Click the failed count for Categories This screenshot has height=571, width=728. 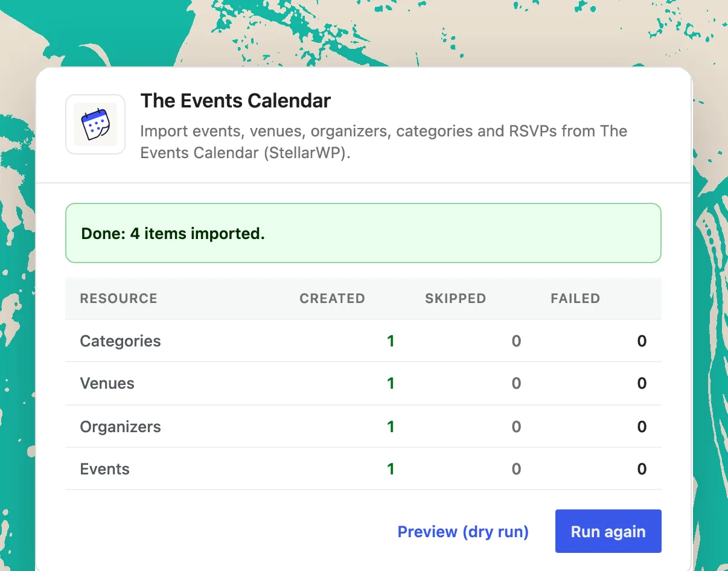point(642,341)
